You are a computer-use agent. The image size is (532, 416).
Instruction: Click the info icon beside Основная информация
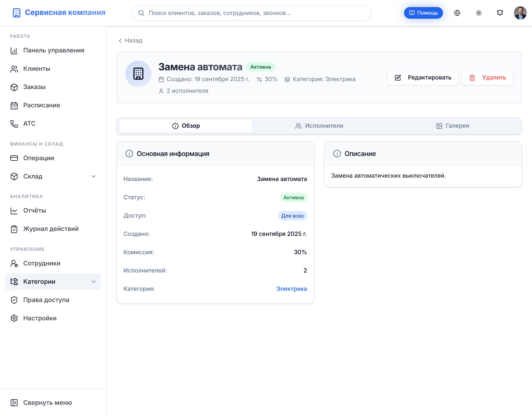[129, 154]
